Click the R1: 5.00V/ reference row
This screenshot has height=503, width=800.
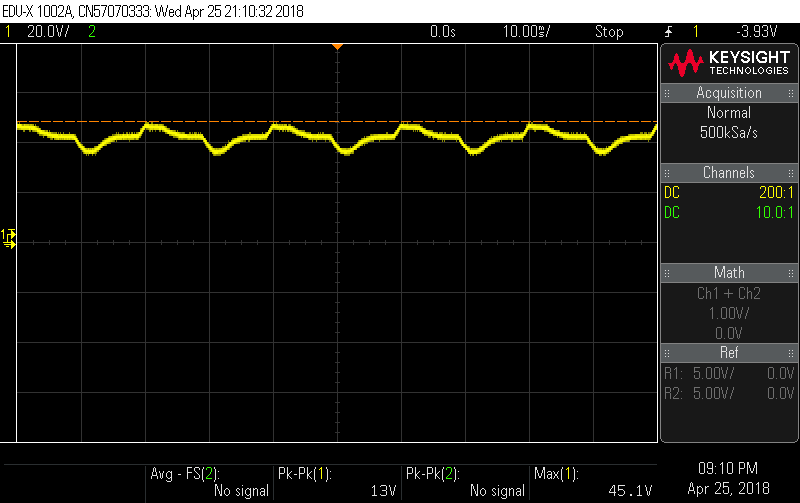(x=729, y=373)
